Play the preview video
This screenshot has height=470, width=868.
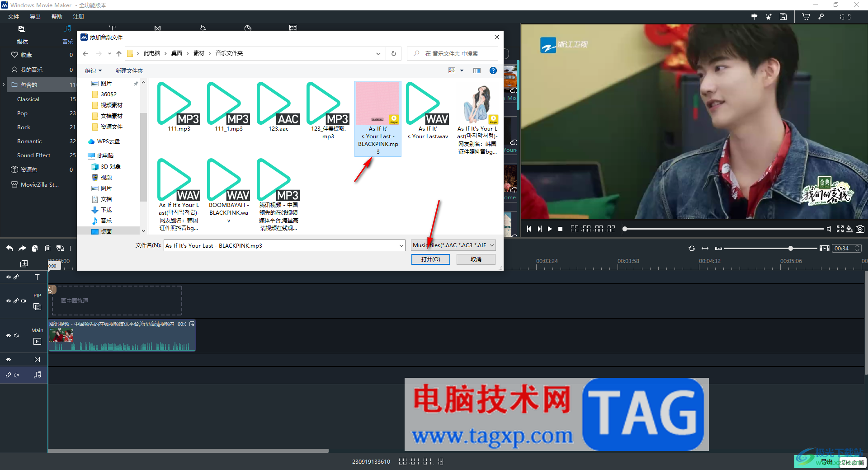click(x=550, y=229)
